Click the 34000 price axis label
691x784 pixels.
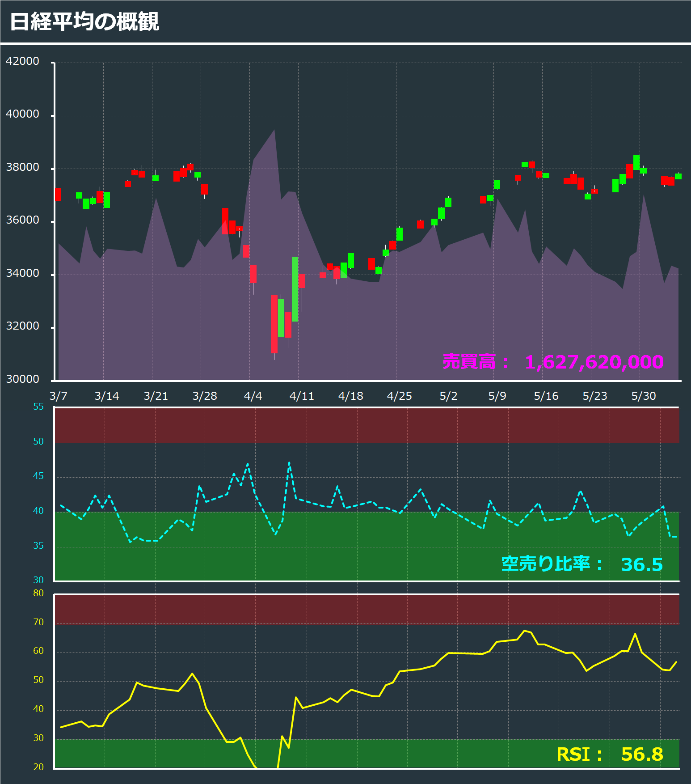[22, 273]
